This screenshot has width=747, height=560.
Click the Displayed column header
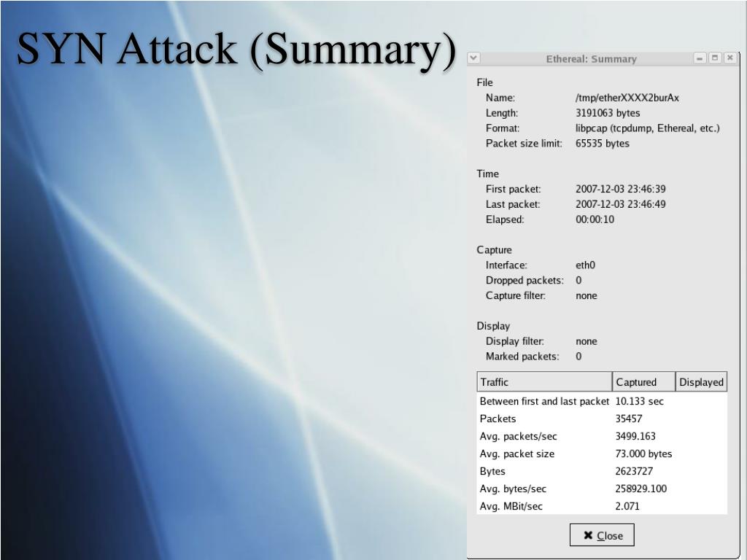(701, 382)
